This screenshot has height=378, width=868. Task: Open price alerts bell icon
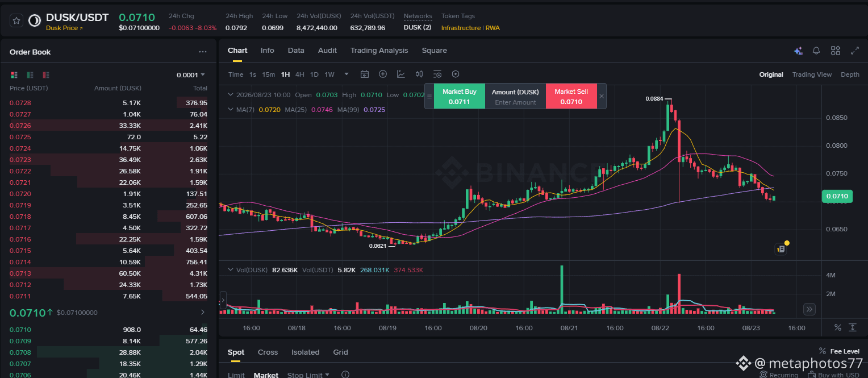point(816,51)
